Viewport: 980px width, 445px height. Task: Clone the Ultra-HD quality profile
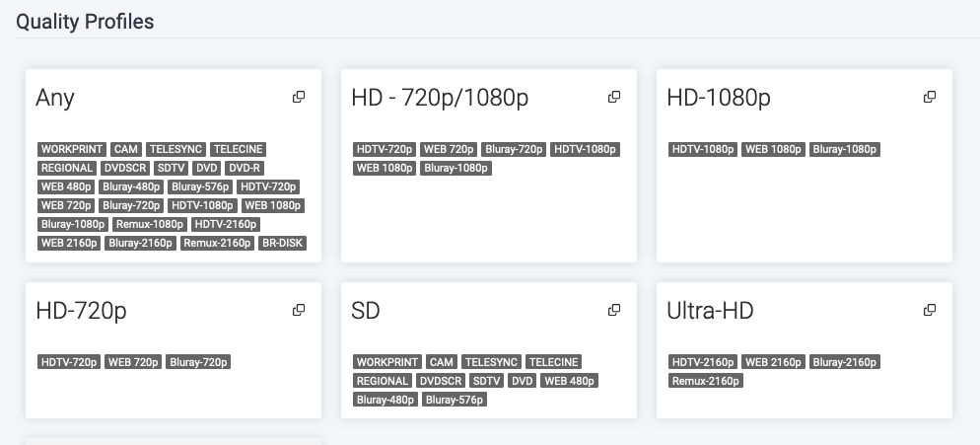pyautogui.click(x=930, y=310)
